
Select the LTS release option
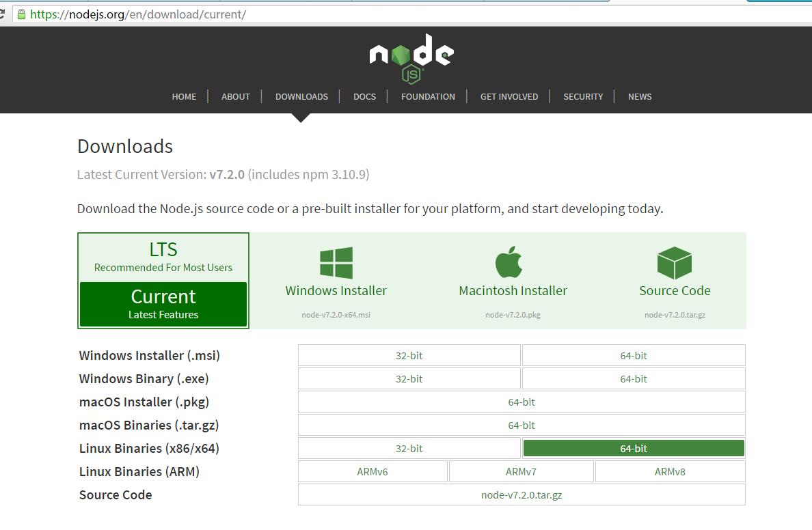tap(163, 257)
